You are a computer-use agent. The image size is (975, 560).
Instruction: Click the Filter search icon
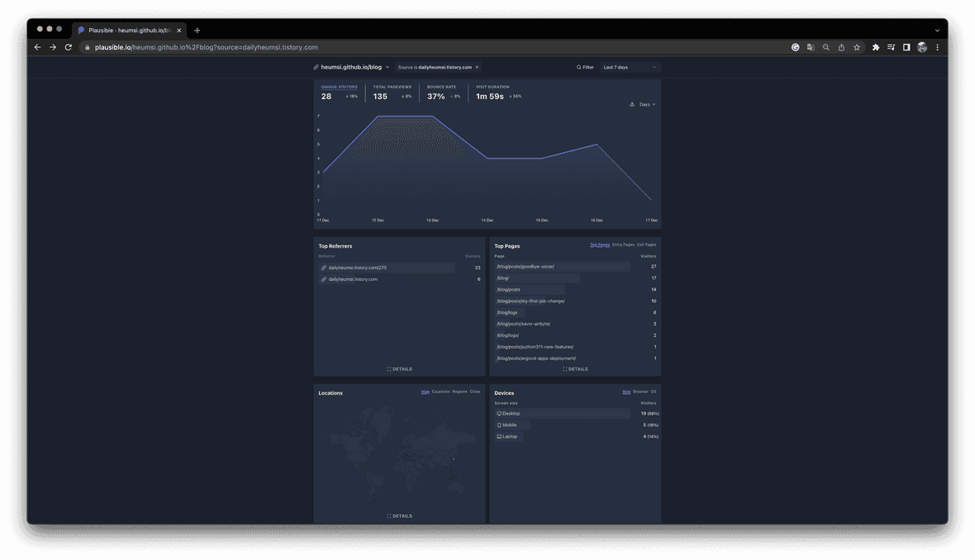[x=578, y=67]
